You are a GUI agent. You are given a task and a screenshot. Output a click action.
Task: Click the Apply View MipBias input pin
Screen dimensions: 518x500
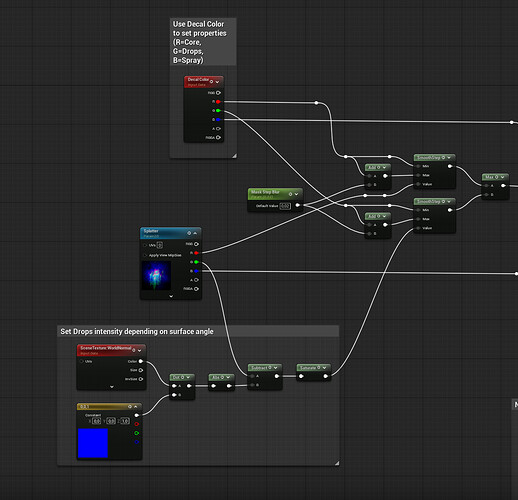(x=145, y=255)
